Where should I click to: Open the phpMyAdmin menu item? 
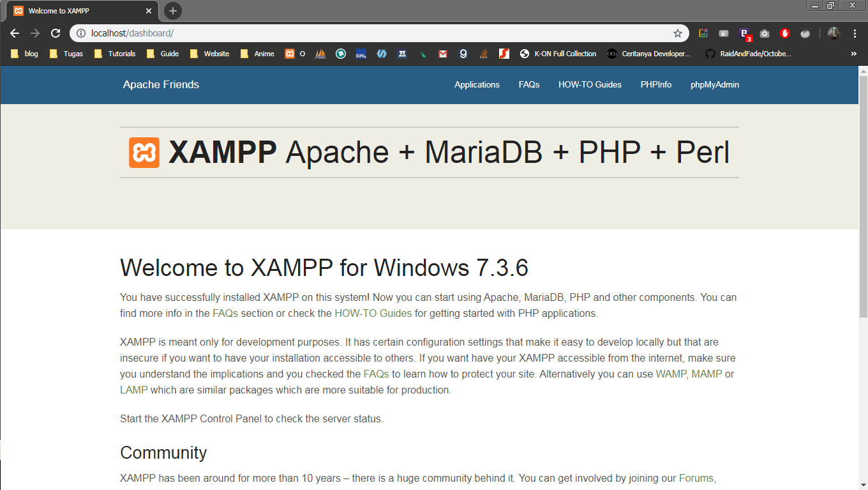[x=714, y=84]
